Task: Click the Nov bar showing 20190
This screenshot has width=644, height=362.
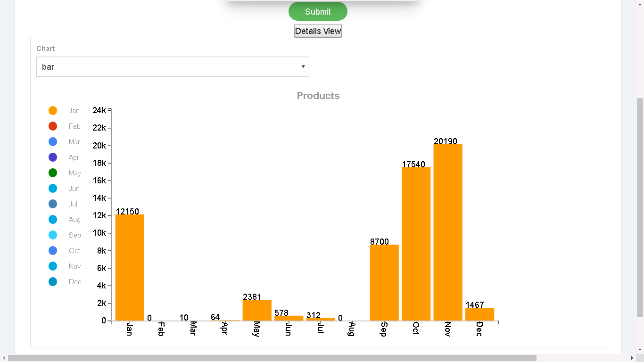Action: pyautogui.click(x=447, y=231)
